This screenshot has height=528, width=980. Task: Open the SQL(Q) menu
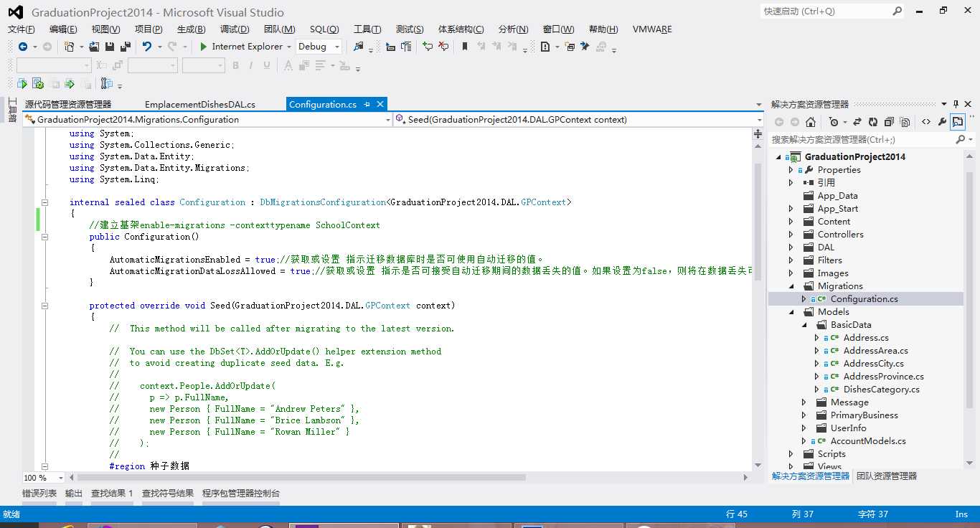point(324,29)
